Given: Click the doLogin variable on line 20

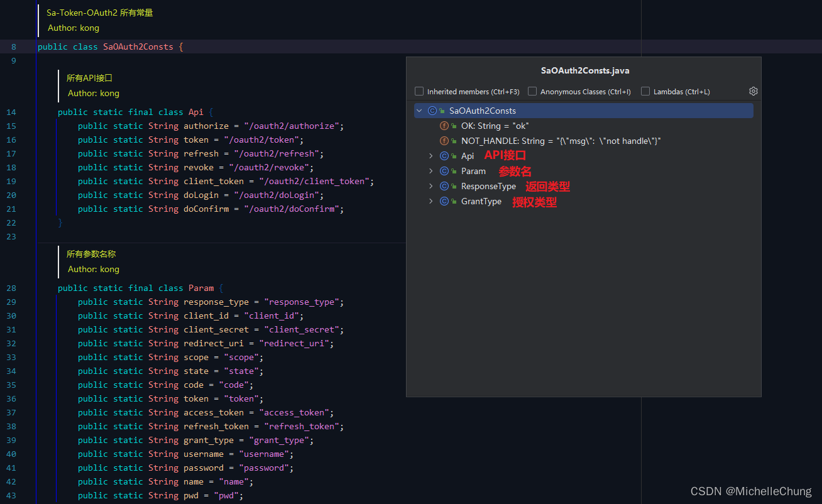Looking at the screenshot, I should click(x=201, y=195).
